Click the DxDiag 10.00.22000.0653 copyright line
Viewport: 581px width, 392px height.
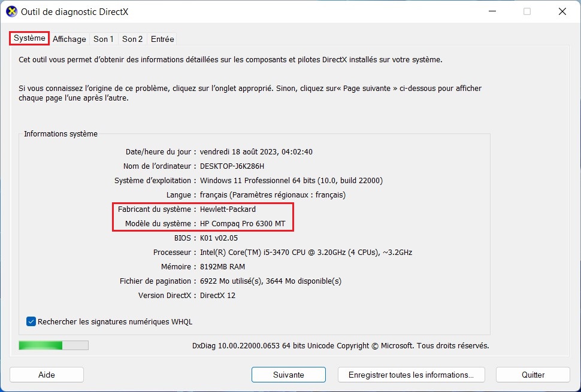click(x=341, y=346)
